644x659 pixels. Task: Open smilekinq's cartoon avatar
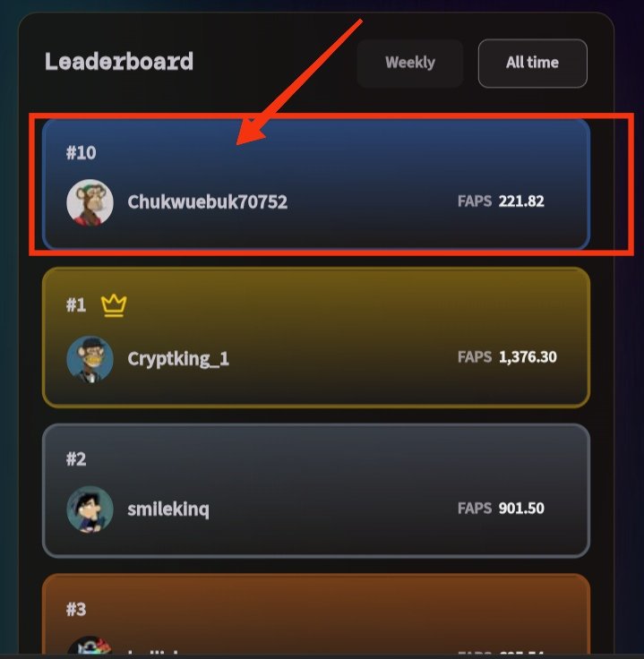point(90,509)
